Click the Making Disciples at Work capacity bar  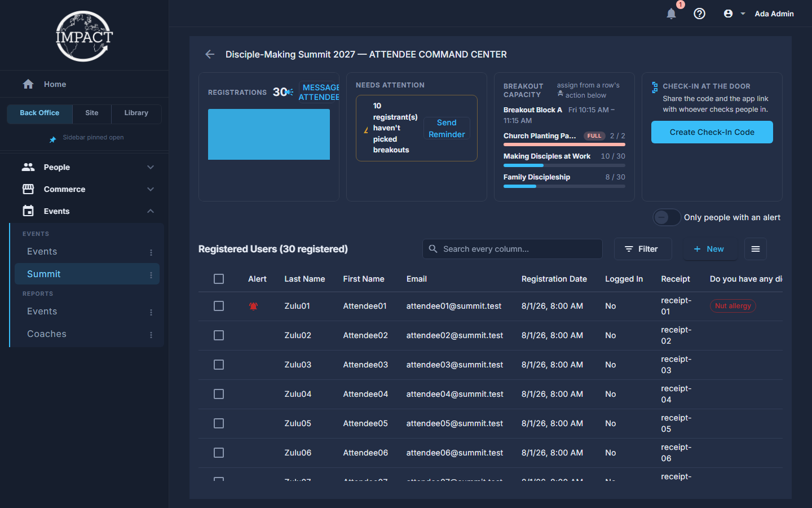tap(564, 165)
